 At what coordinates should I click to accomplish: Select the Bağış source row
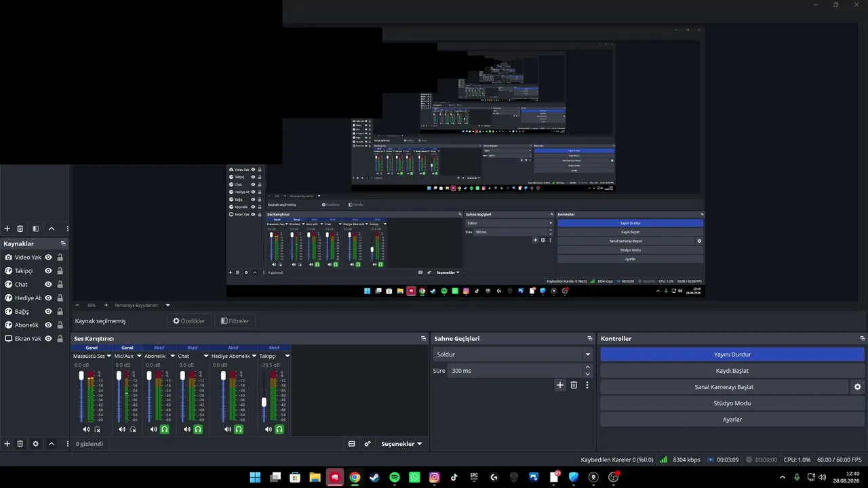point(34,311)
